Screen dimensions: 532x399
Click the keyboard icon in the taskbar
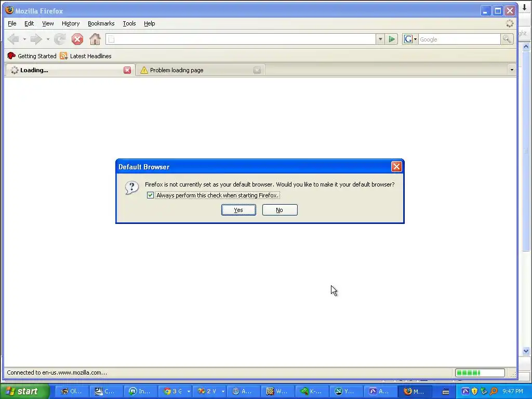tap(446, 392)
